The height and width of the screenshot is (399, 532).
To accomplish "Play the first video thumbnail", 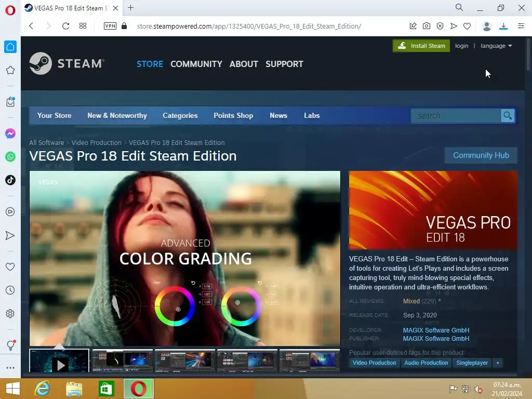I will click(x=59, y=361).
